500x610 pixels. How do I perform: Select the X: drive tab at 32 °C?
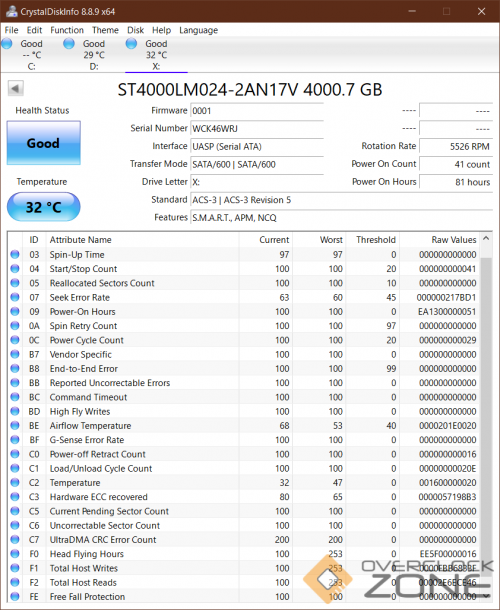156,55
